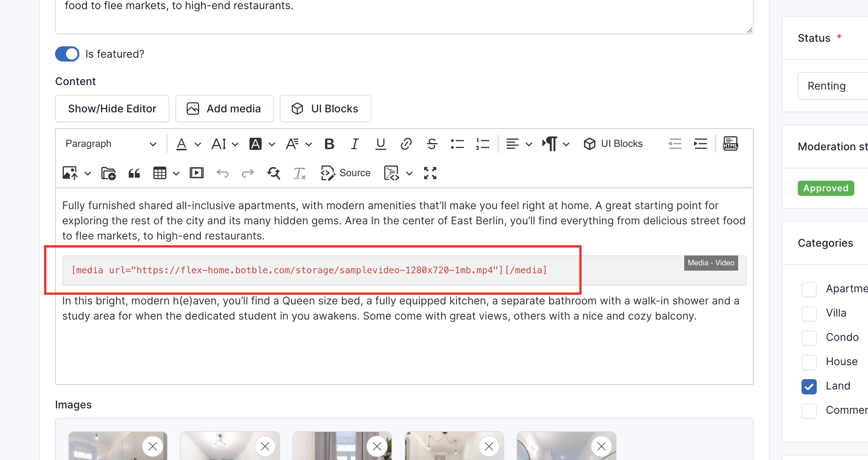Toggle bold formatting in editor toolbar
The width and height of the screenshot is (868, 460).
(x=329, y=144)
